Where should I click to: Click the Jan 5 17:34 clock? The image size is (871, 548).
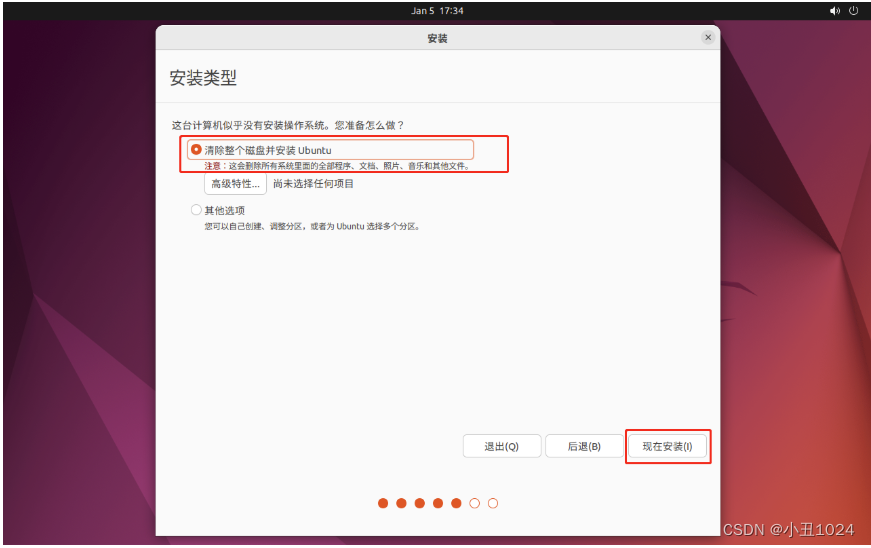437,11
